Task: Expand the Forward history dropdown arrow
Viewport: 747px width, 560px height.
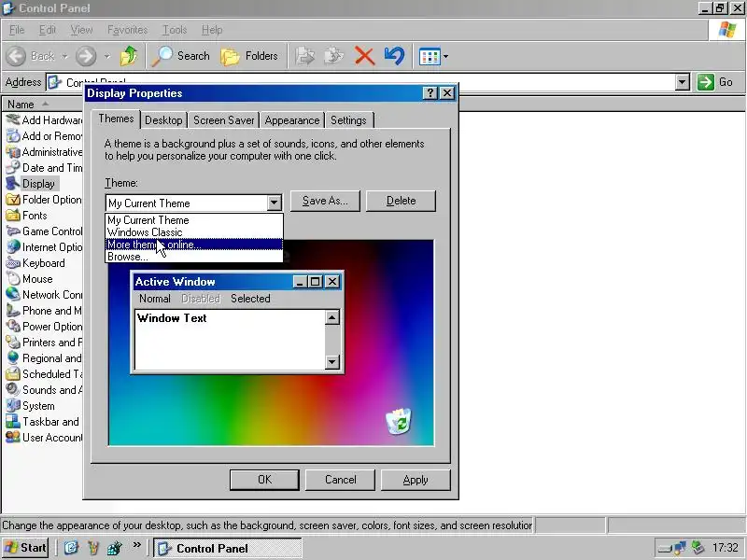Action: click(x=107, y=56)
